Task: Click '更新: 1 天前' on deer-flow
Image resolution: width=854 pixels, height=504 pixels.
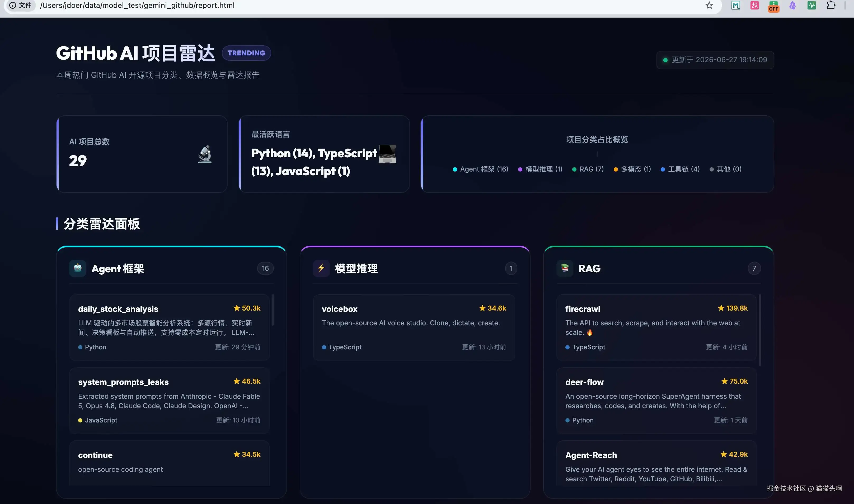Action: 731,420
